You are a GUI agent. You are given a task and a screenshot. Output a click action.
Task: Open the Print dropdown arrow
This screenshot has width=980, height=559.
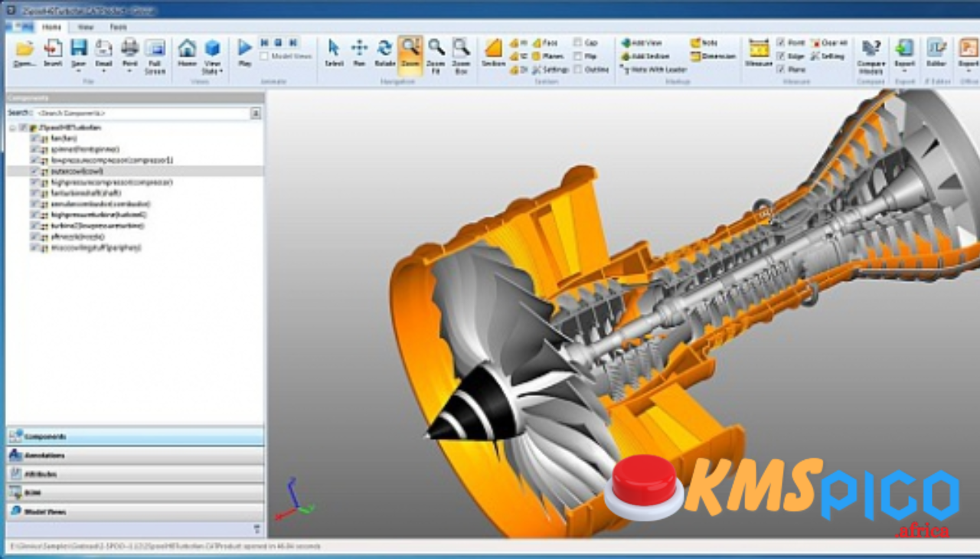pos(129,70)
